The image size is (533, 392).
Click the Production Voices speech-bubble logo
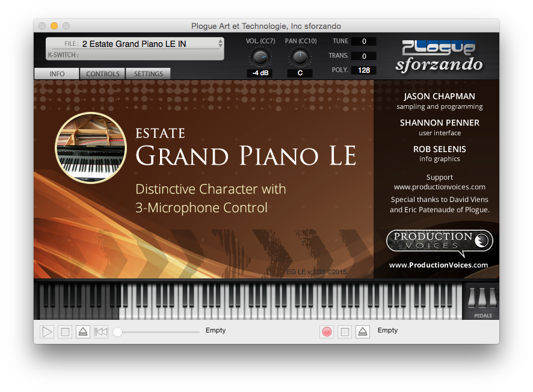tap(440, 242)
